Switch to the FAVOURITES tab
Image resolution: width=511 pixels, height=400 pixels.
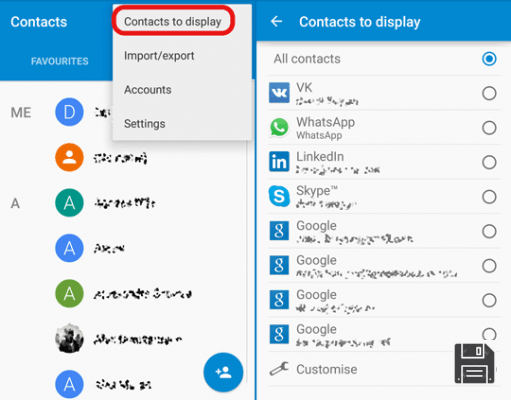tap(60, 61)
